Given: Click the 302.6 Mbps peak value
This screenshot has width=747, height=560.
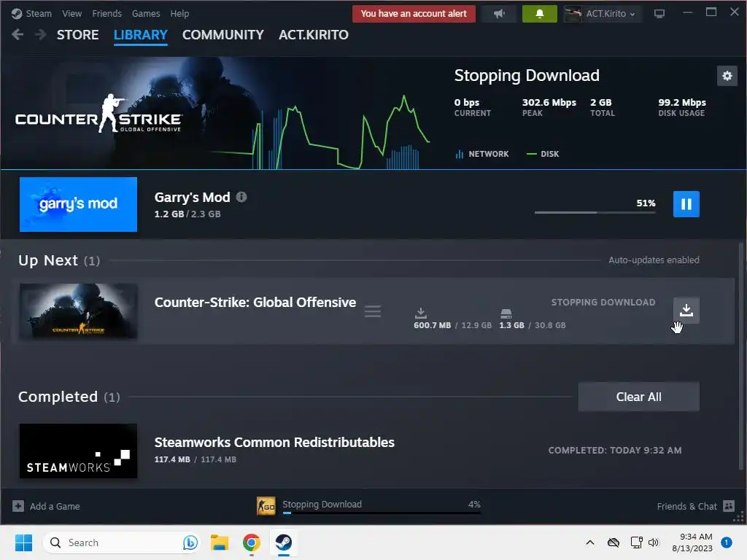Looking at the screenshot, I should [549, 102].
